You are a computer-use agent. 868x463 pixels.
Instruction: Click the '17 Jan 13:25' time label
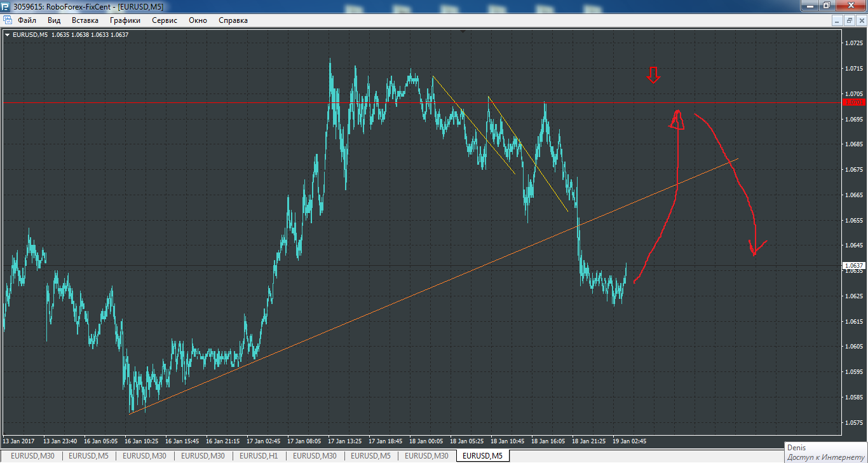pos(344,441)
